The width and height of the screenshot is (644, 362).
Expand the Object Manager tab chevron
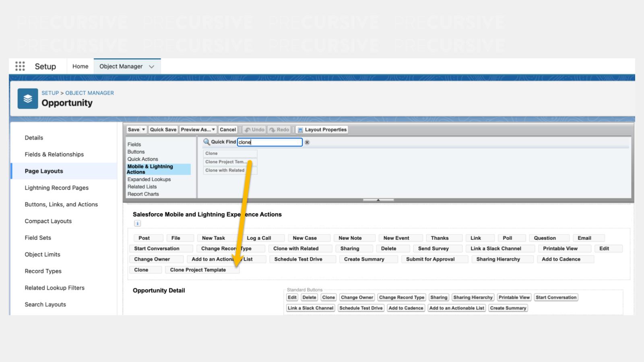152,66
